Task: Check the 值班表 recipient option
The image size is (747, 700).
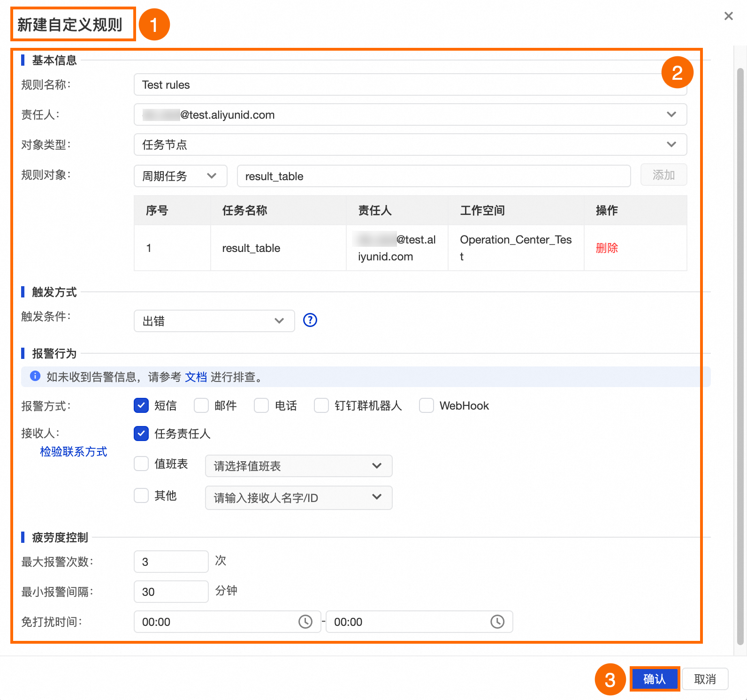Action: 141,464
